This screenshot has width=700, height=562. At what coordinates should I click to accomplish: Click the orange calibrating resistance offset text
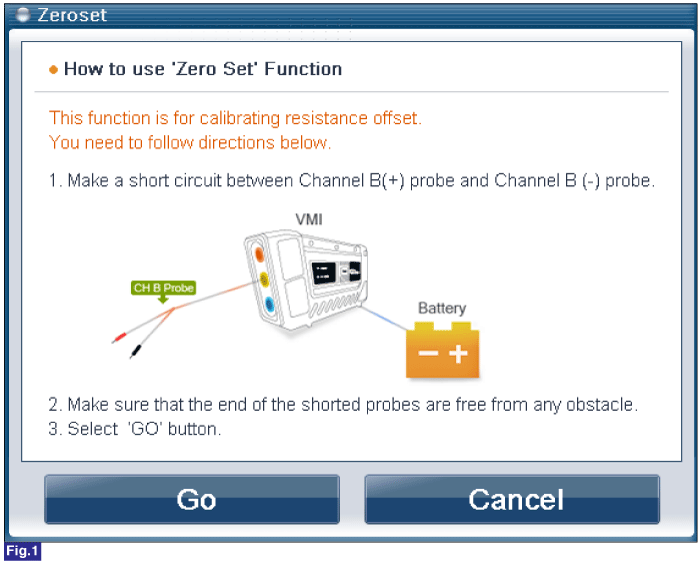point(235,118)
